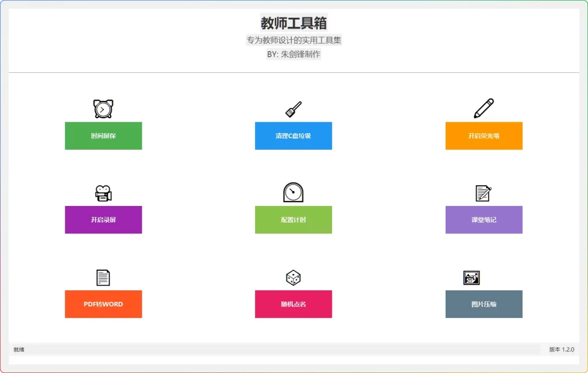
Task: Click the video camera icon above 开启录屏
Action: point(103,192)
